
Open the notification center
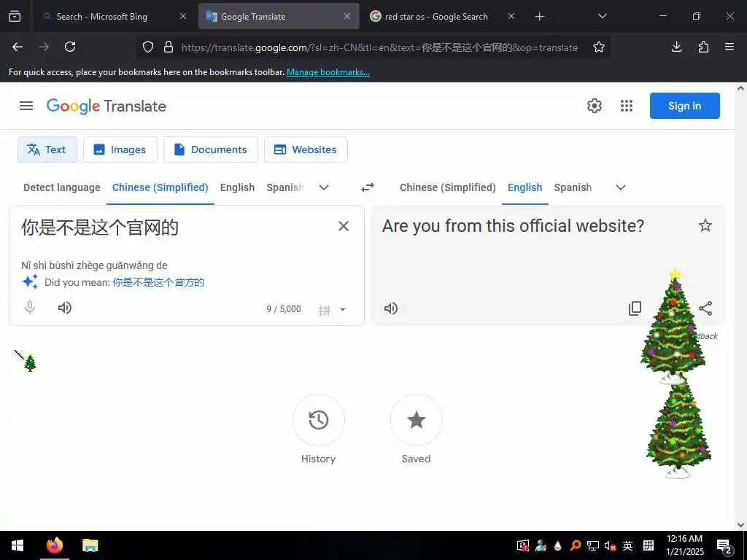[x=724, y=546]
